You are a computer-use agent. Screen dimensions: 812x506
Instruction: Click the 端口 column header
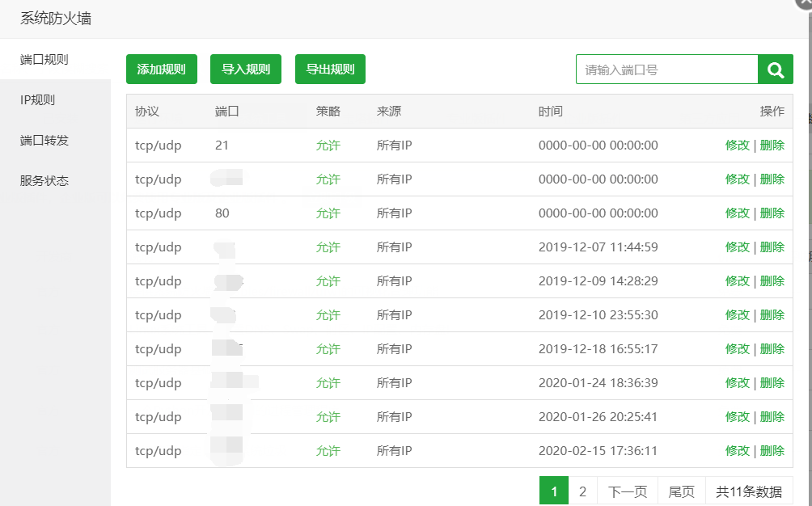pos(226,112)
